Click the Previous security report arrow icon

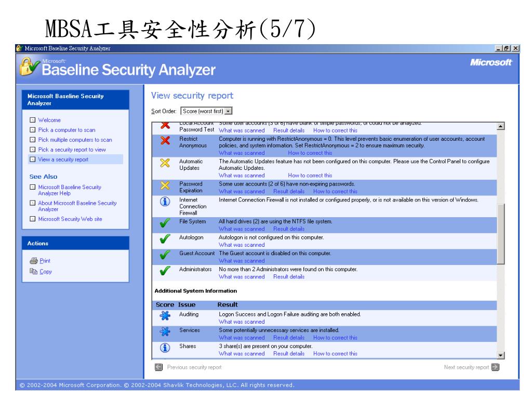(158, 367)
